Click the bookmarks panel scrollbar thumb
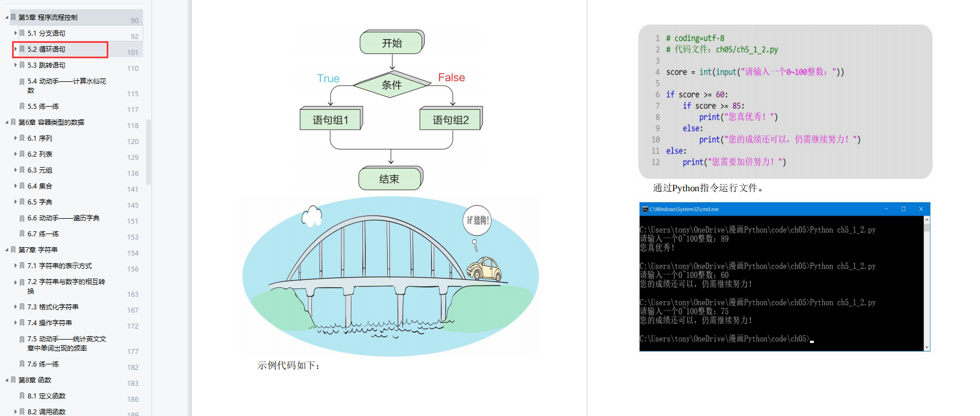 point(148,152)
